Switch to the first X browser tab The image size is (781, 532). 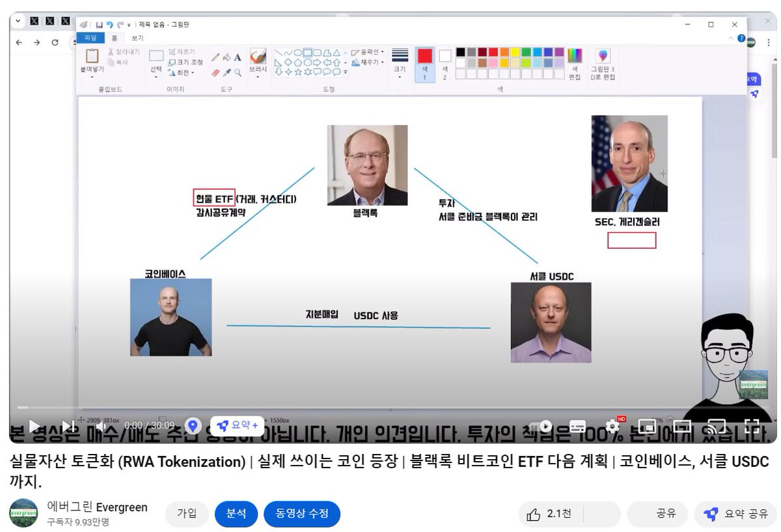click(x=34, y=21)
